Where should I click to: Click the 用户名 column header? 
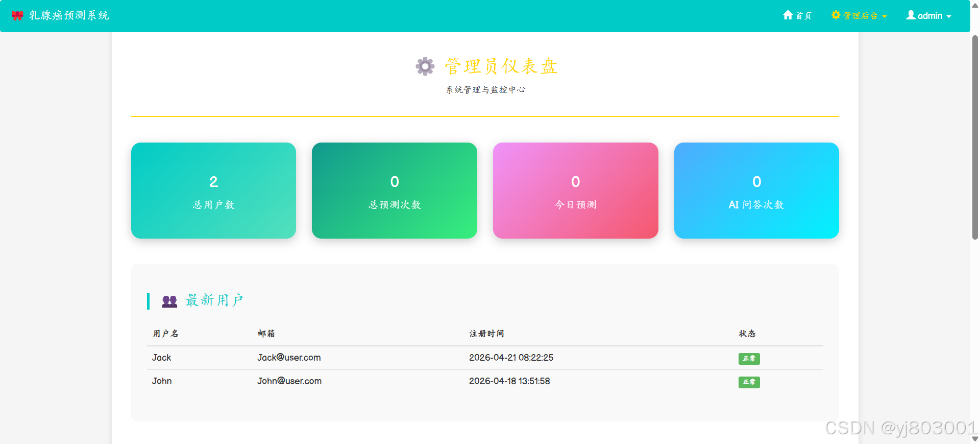pos(166,334)
